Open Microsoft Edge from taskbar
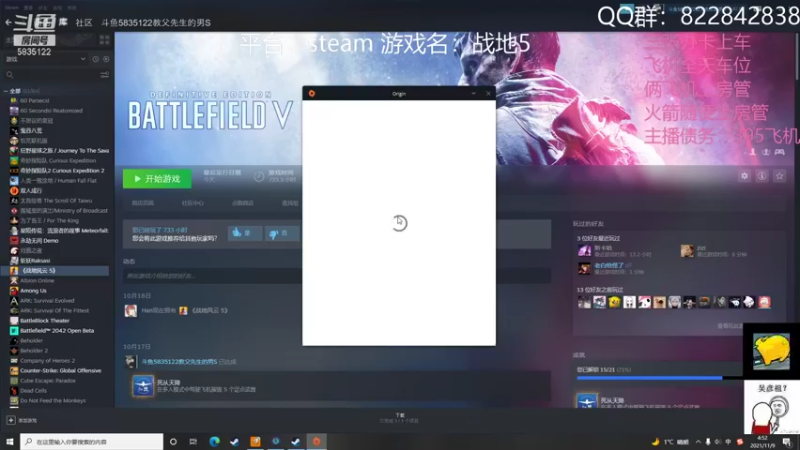This screenshot has width=800, height=450. (x=214, y=441)
